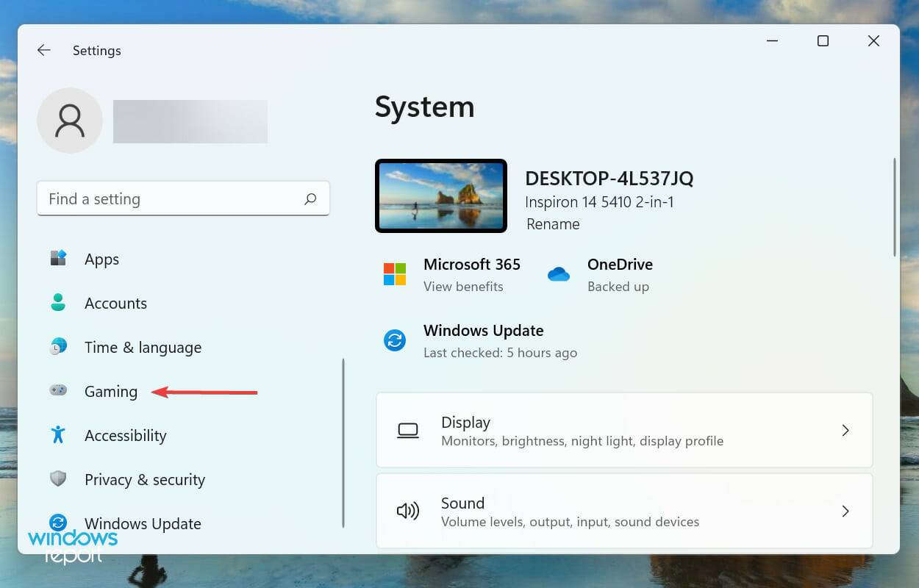Click the user profile avatar
The width and height of the screenshot is (919, 588).
[x=70, y=121]
